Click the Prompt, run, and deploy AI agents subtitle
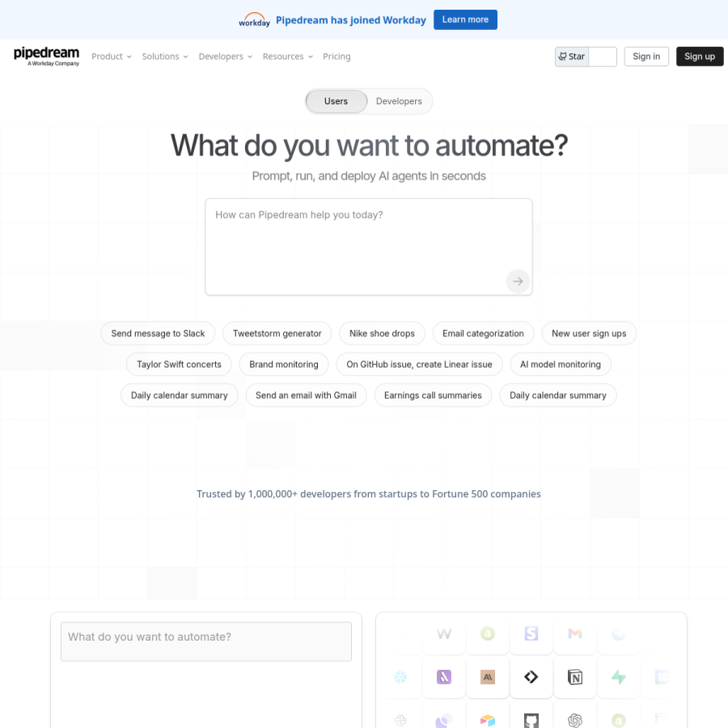The height and width of the screenshot is (728, 728). click(x=369, y=176)
